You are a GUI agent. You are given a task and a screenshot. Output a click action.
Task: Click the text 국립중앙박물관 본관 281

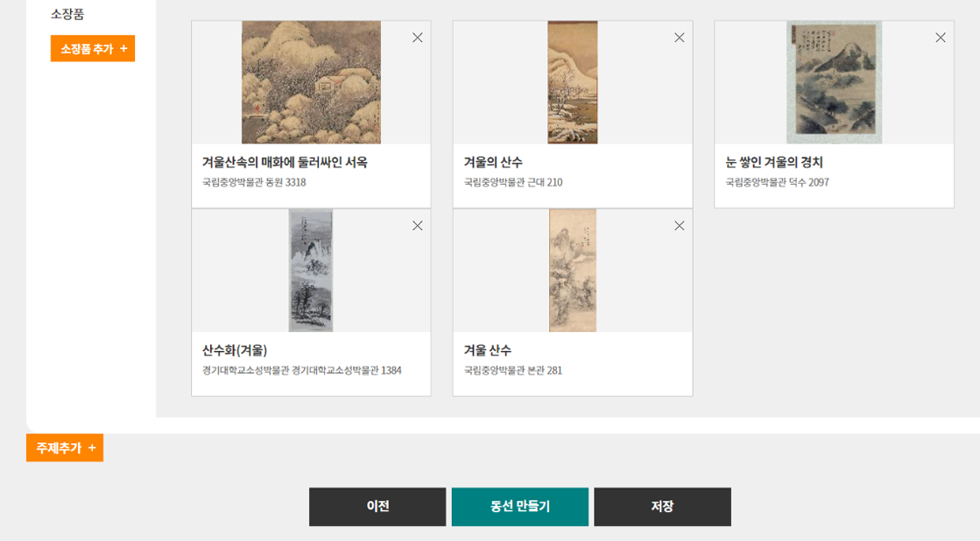(x=513, y=370)
